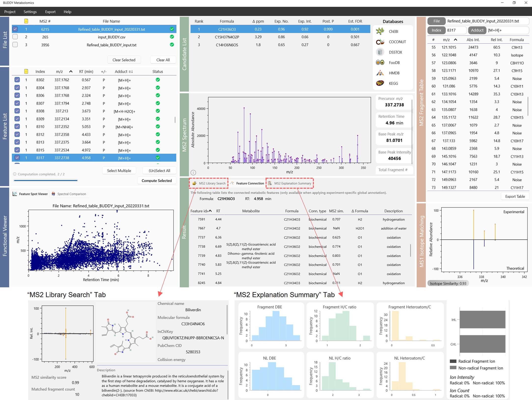
Task: Sort feature list by m/z arrow
Action: pos(71,71)
